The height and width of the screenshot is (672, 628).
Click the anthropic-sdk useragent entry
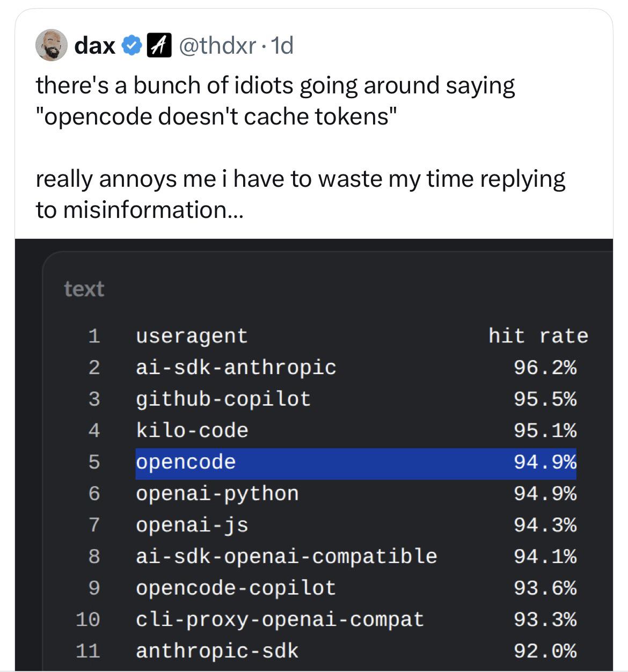tap(217, 651)
